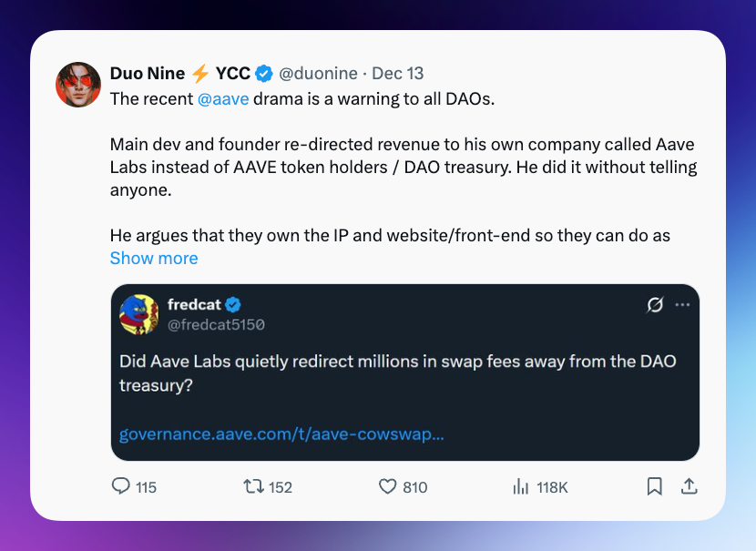Select the Dec 13 timestamp

point(397,73)
